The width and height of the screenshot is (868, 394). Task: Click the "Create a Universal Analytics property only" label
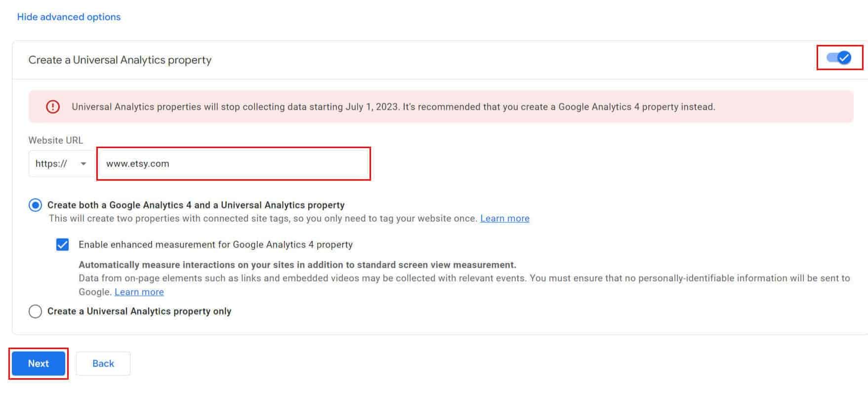[139, 311]
